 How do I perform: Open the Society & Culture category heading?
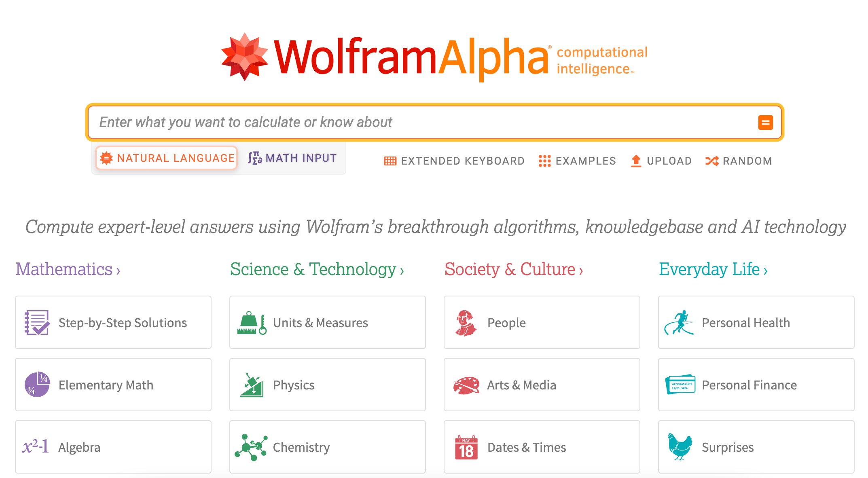pyautogui.click(x=514, y=269)
